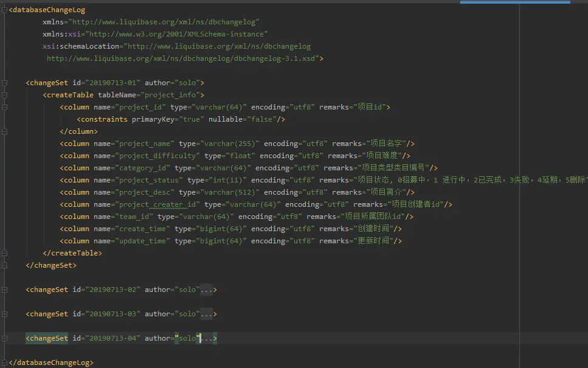Click the column name "project_difficulty"

point(157,156)
